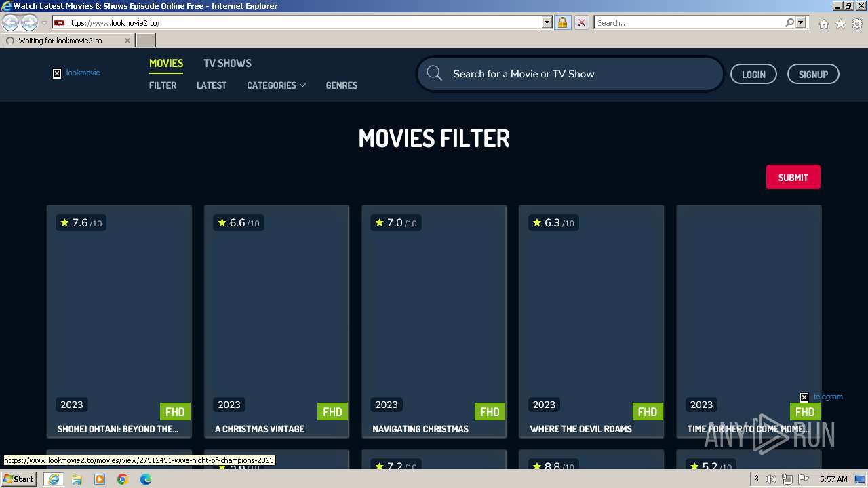Open the volume speaker tray icon
Viewport: 868px width, 488px height.
tap(771, 479)
